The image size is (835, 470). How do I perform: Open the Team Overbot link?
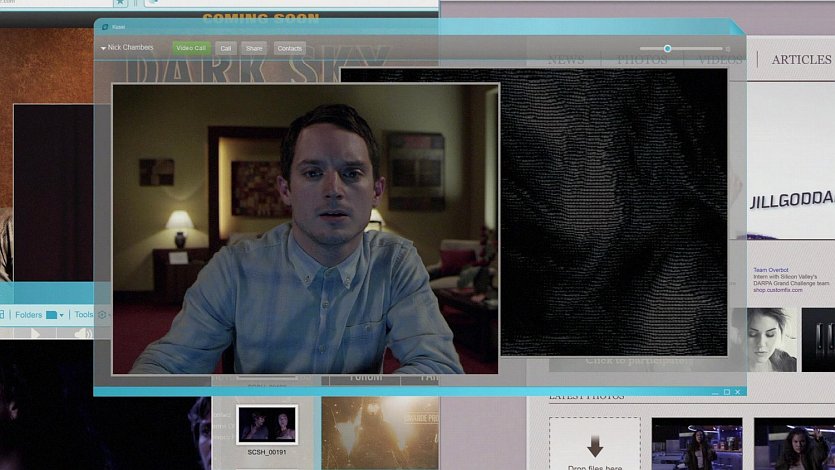tap(773, 270)
